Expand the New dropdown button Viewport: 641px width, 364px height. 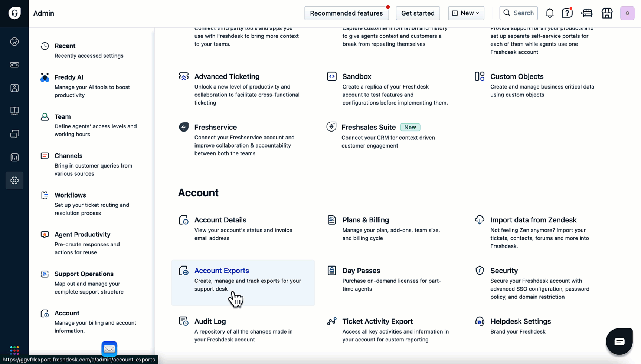coord(466,13)
